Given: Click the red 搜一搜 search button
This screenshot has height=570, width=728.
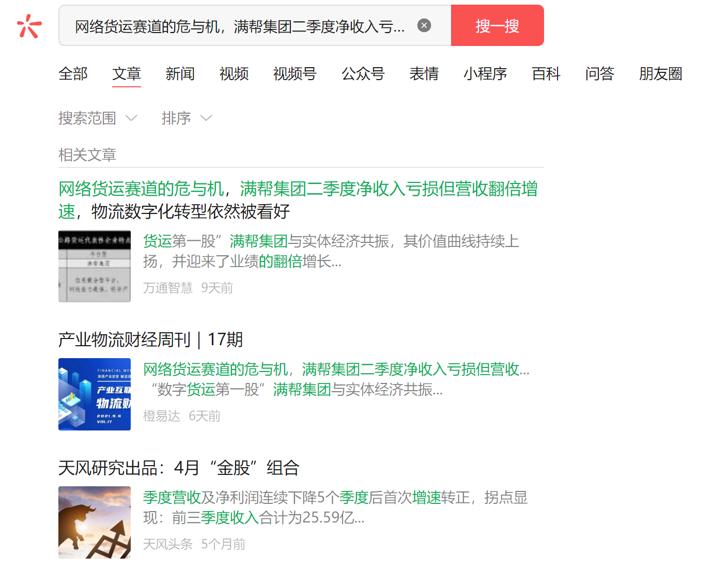Looking at the screenshot, I should [x=497, y=25].
